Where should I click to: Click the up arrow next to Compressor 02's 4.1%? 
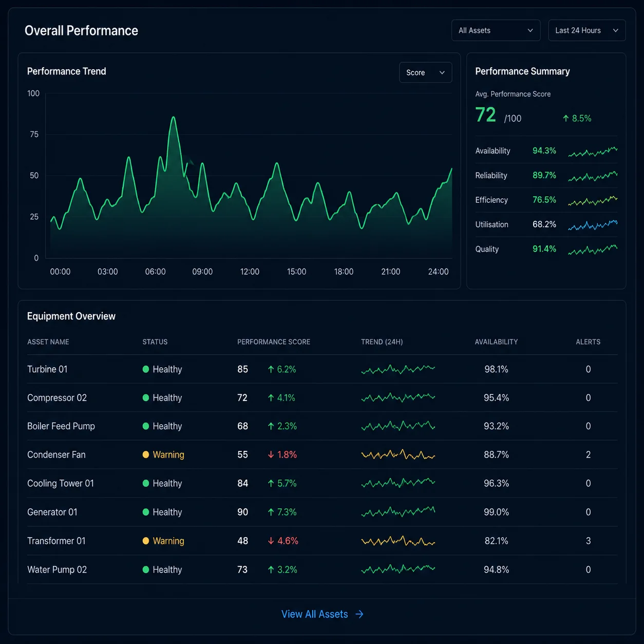pos(271,397)
